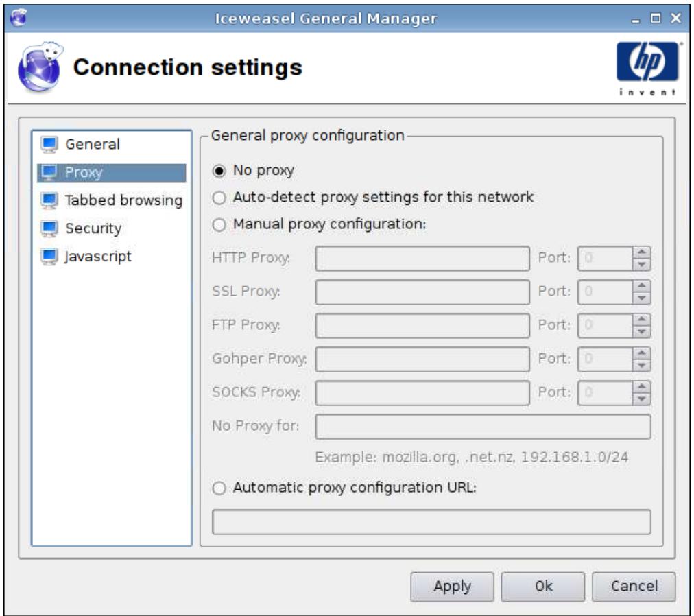Image resolution: width=694 pixels, height=616 pixels.
Task: Open the Security settings category
Action: pos(93,228)
